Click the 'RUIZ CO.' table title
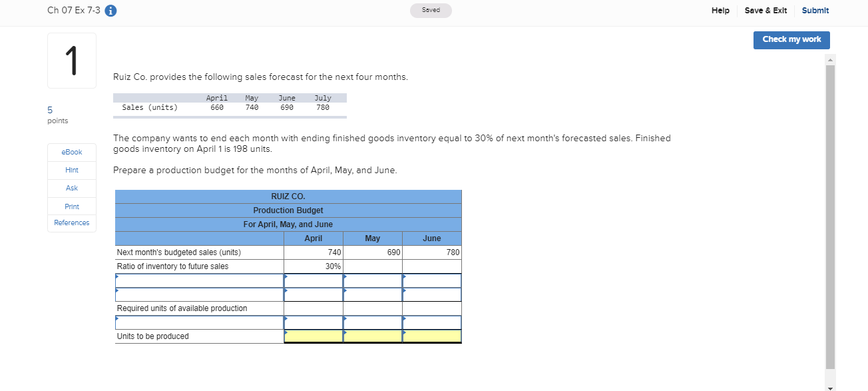The width and height of the screenshot is (868, 391). [x=288, y=196]
